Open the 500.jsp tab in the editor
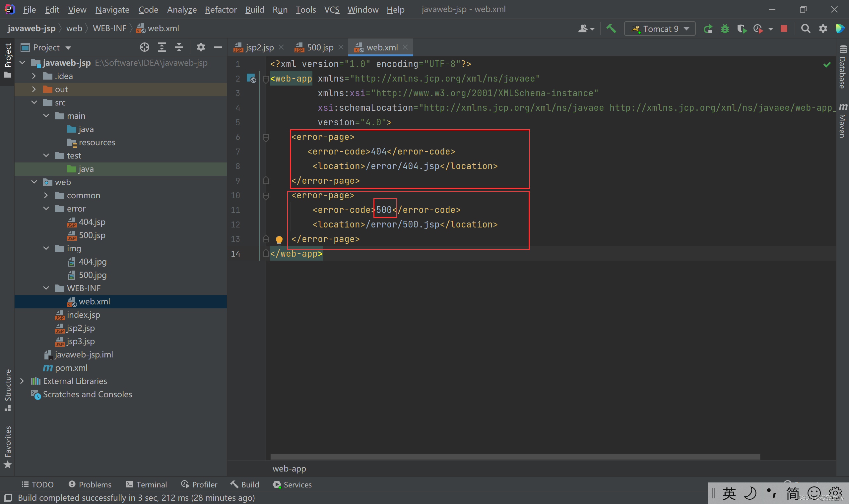The width and height of the screenshot is (849, 504). [314, 47]
